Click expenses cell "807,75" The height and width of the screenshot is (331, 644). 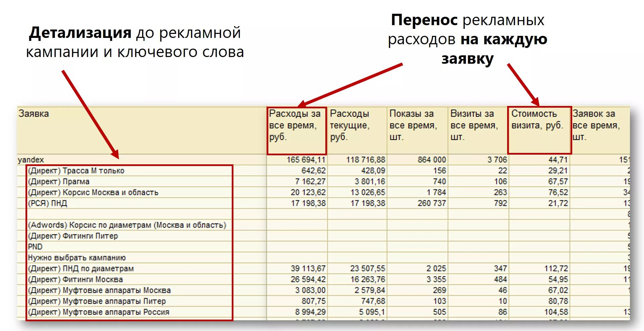[297, 301]
